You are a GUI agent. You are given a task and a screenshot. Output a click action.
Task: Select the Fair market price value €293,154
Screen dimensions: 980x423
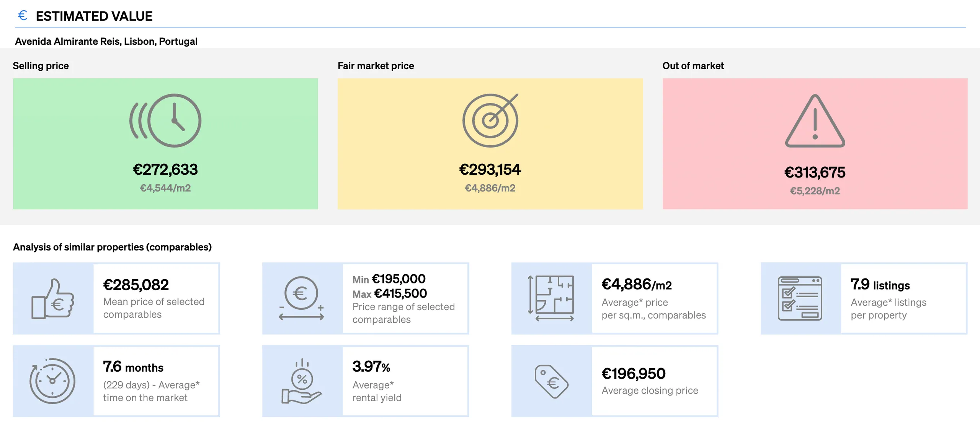click(490, 169)
